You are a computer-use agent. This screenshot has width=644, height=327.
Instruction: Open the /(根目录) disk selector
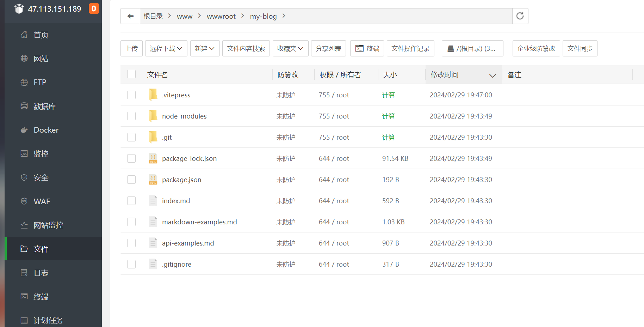(x=472, y=48)
